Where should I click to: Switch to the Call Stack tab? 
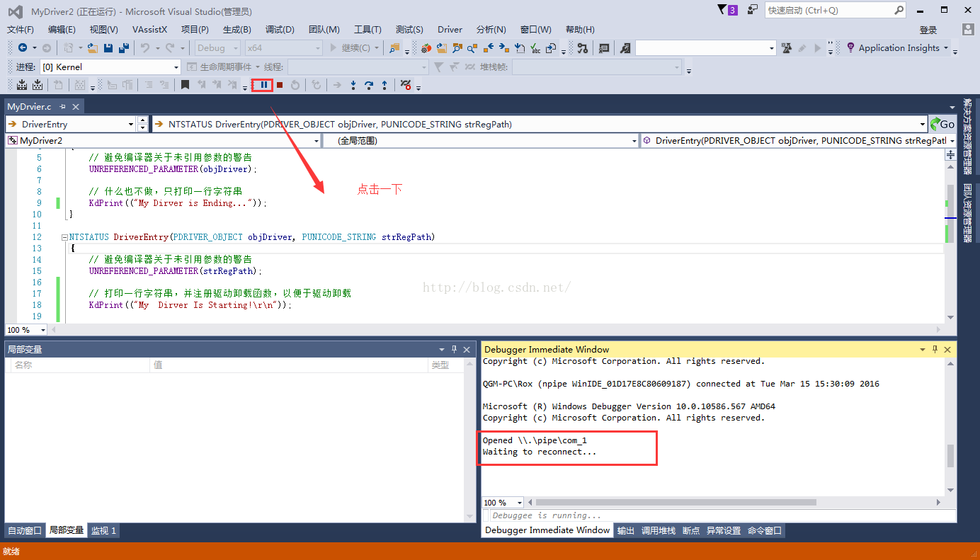[x=658, y=530]
